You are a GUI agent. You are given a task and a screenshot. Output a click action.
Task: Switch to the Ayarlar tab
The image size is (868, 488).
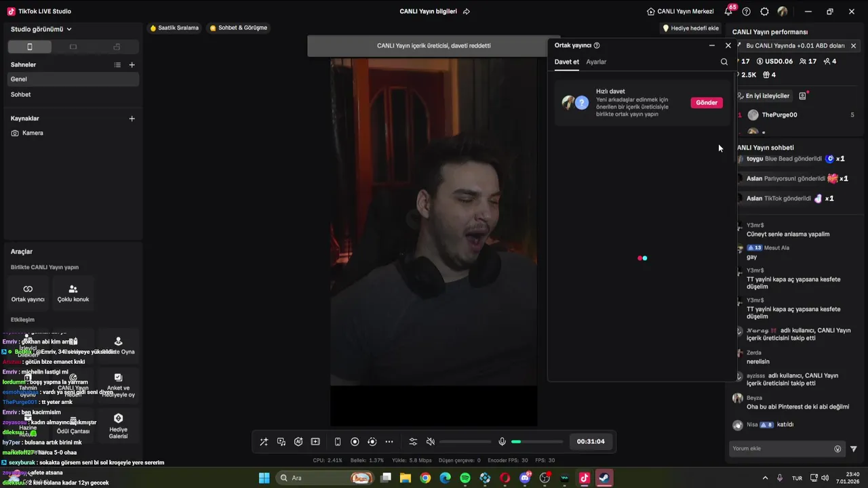click(x=596, y=62)
